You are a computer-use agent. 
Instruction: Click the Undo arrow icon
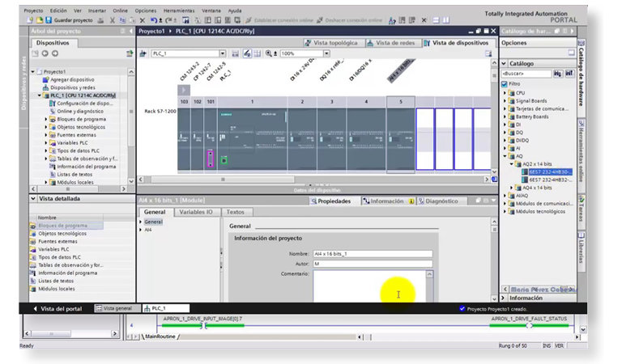(154, 20)
